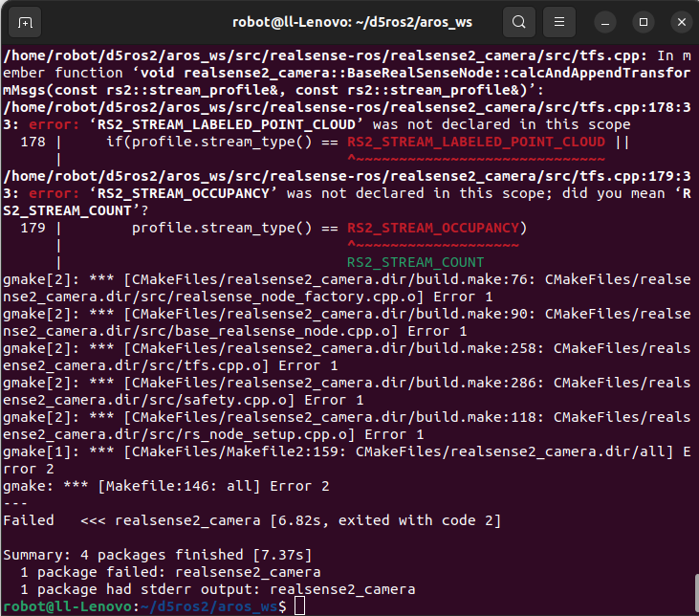699x616 pixels.
Task: Close the terminal window
Action: coord(682,22)
